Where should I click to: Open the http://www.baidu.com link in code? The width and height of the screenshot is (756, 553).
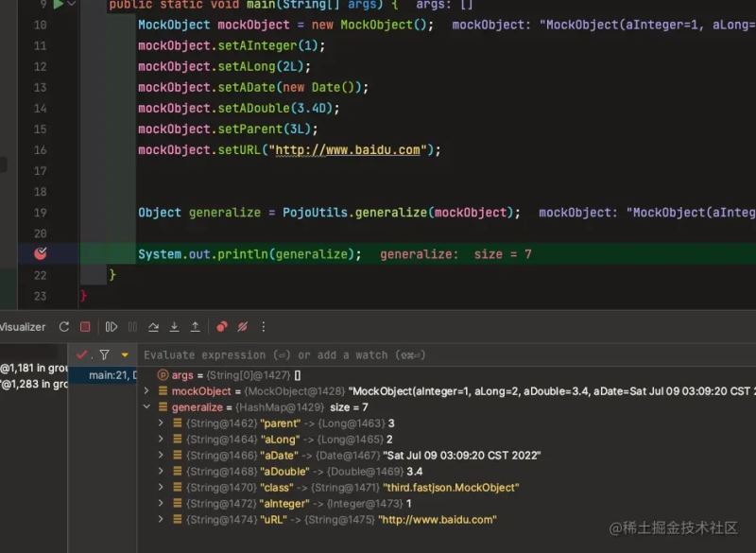pos(348,150)
